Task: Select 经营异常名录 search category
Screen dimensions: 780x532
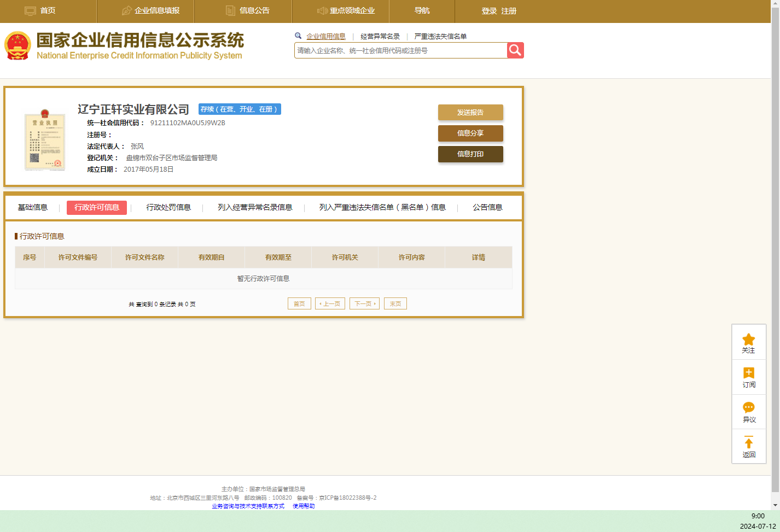Action: [x=380, y=37]
